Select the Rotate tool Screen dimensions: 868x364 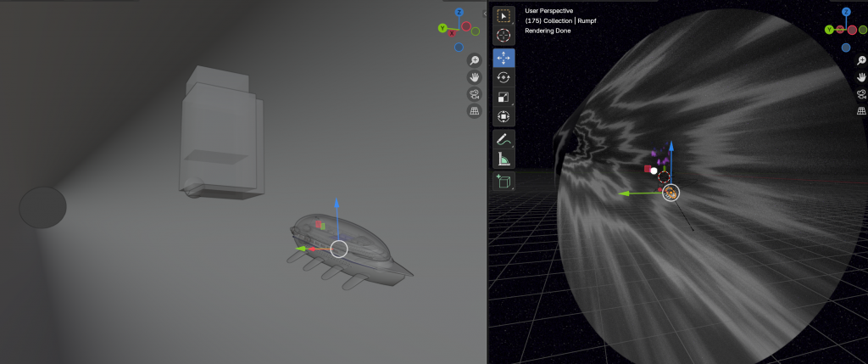coord(504,77)
